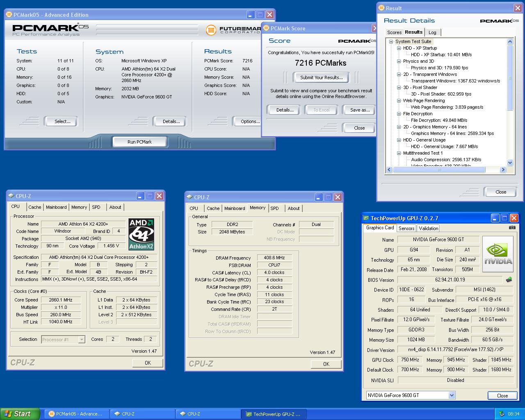This screenshot has height=420, width=525.
Task: Click GPU-Z title bar app icon
Action: pos(366,218)
